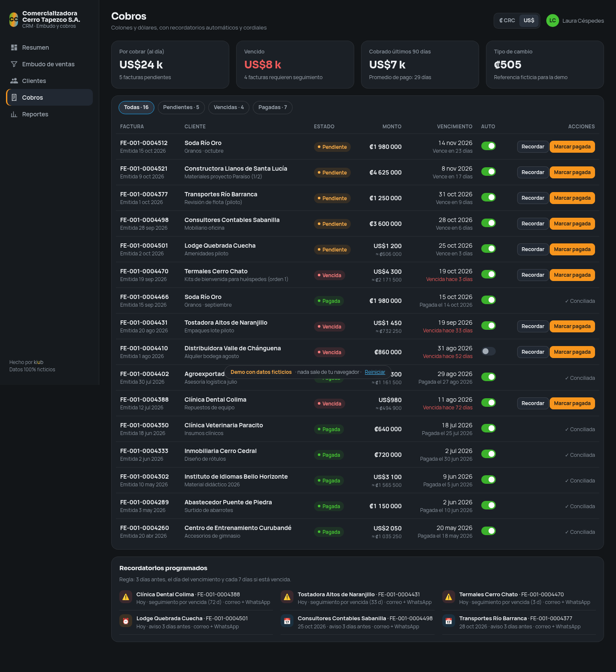The height and width of the screenshot is (672, 616).
Task: Click warning icon for Termales Cerro Chato reminder
Action: coord(449,597)
